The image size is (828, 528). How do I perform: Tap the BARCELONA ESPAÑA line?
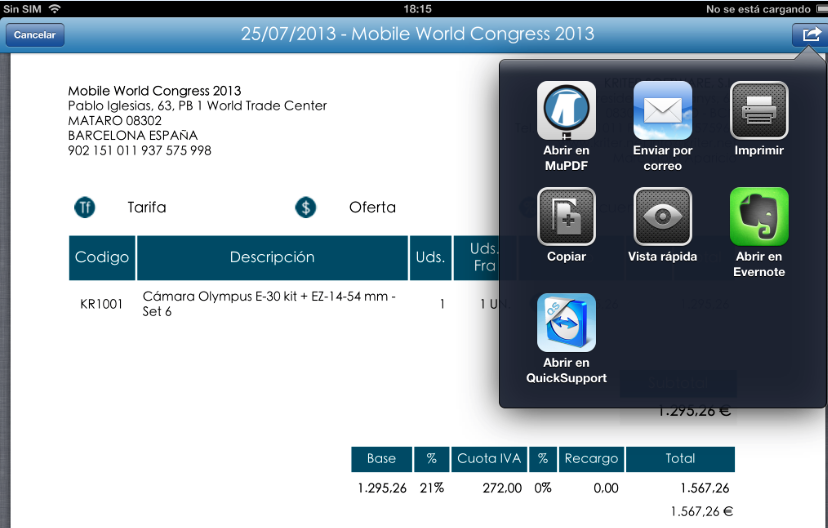[x=133, y=136]
